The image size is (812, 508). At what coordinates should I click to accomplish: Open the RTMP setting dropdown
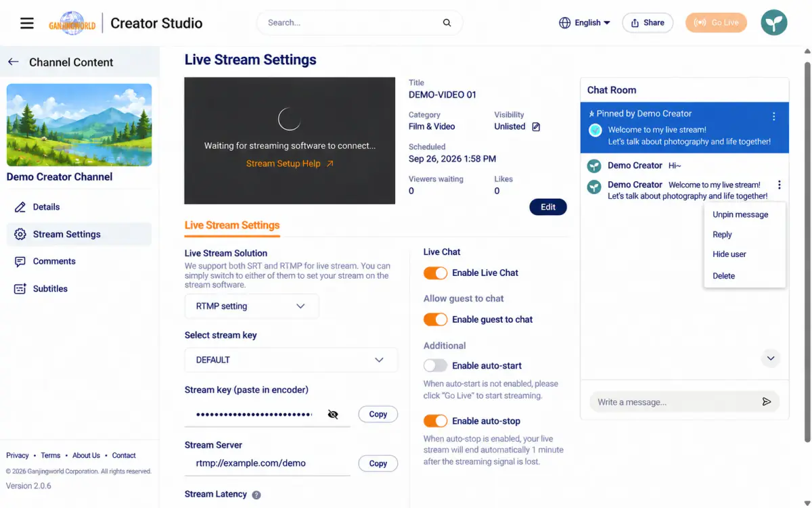tap(252, 306)
